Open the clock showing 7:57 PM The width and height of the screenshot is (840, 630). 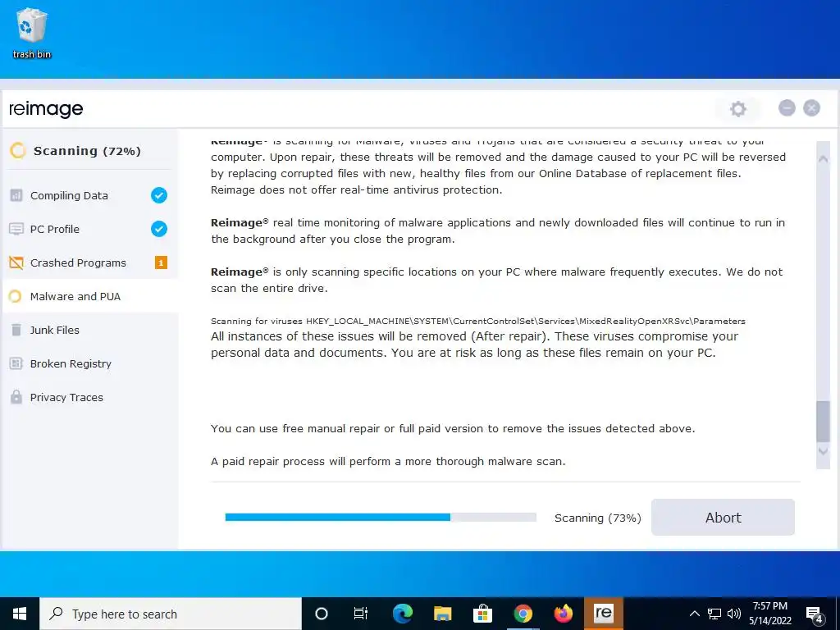click(x=769, y=614)
